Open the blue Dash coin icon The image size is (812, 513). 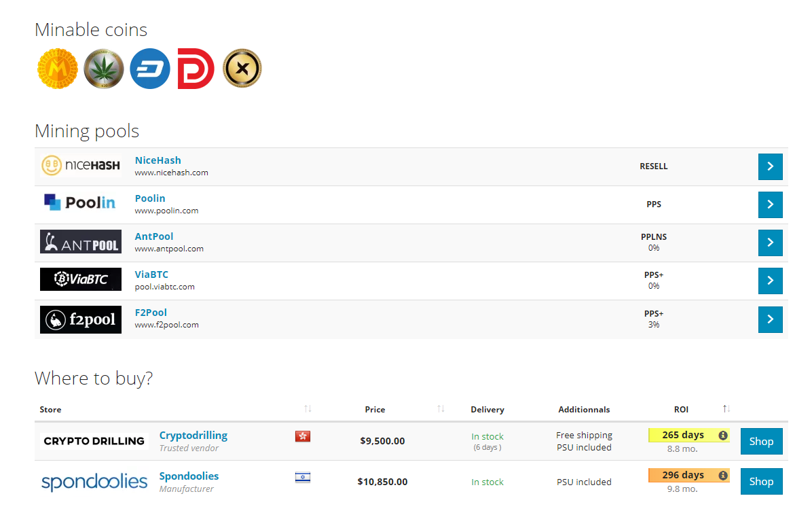click(x=149, y=69)
